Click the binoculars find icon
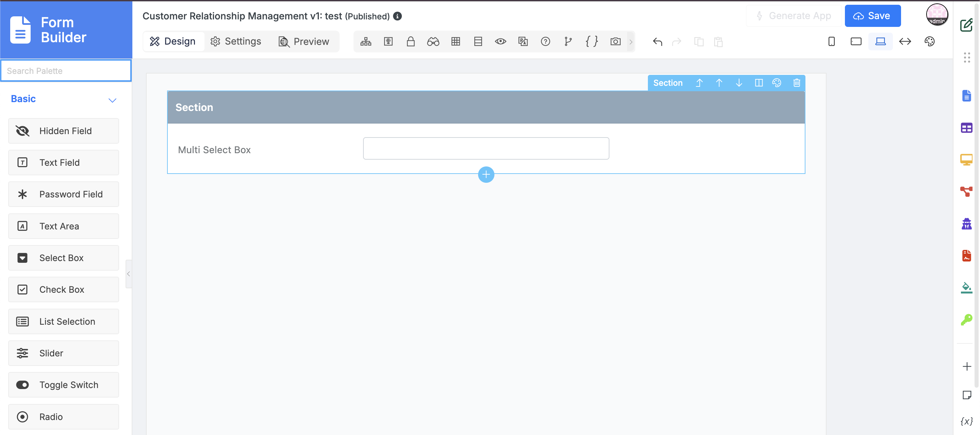 coord(433,42)
